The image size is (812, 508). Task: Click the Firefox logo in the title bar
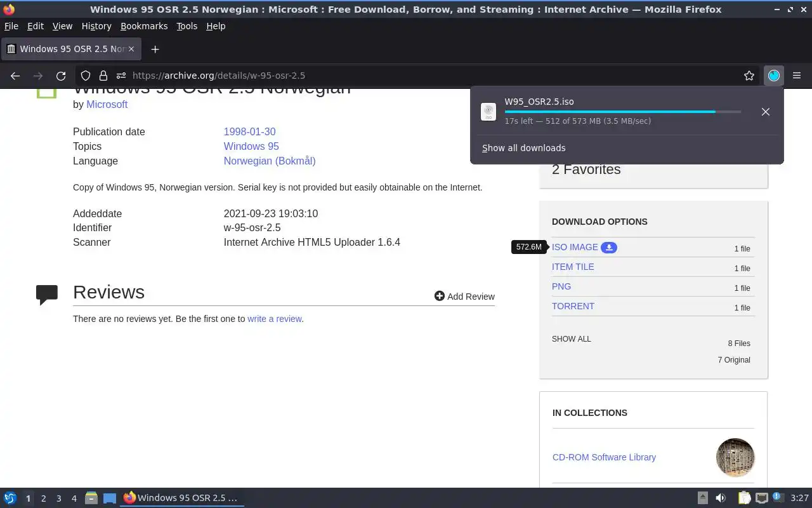[9, 10]
